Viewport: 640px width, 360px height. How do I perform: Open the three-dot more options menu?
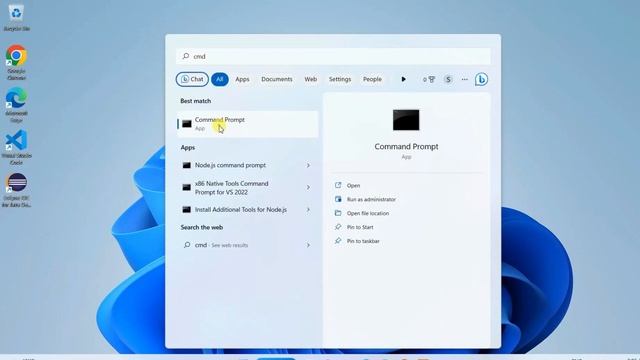pyautogui.click(x=464, y=79)
